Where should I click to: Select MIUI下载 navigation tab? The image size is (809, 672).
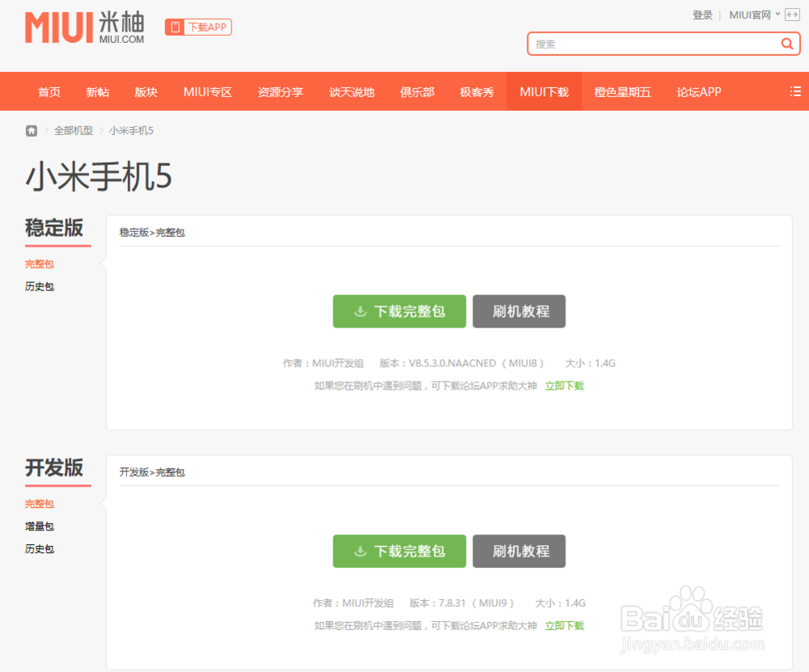[x=544, y=92]
